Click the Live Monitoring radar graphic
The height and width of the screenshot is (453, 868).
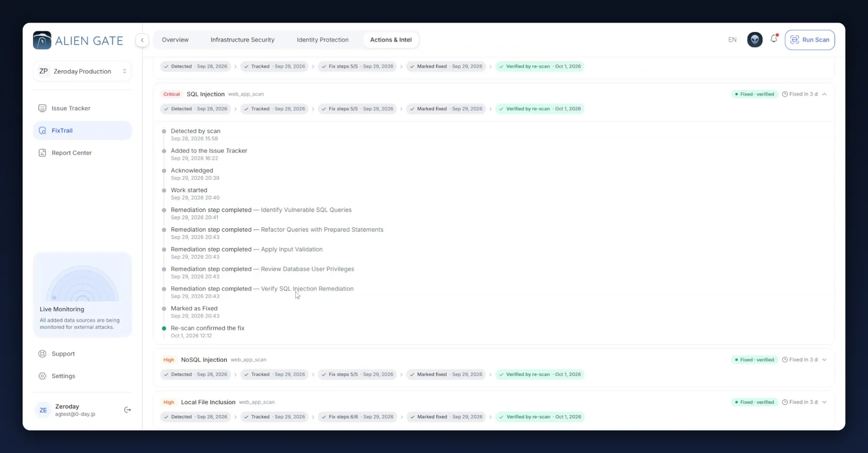click(x=82, y=283)
